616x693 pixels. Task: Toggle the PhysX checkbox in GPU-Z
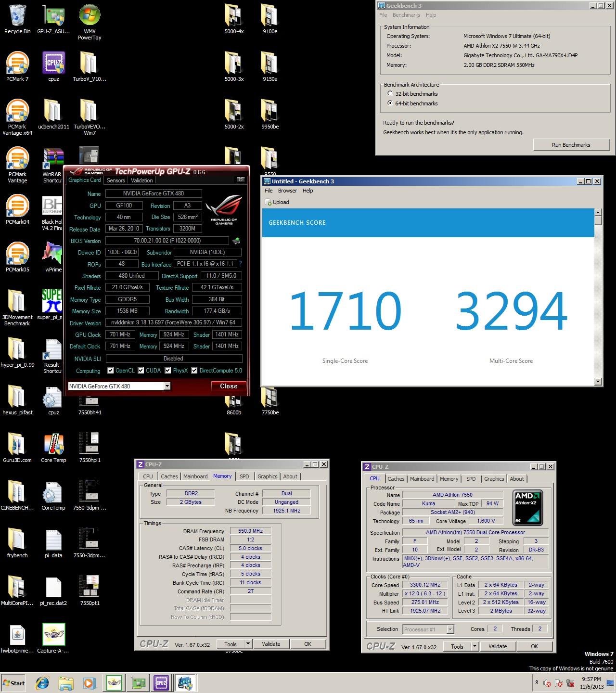168,371
